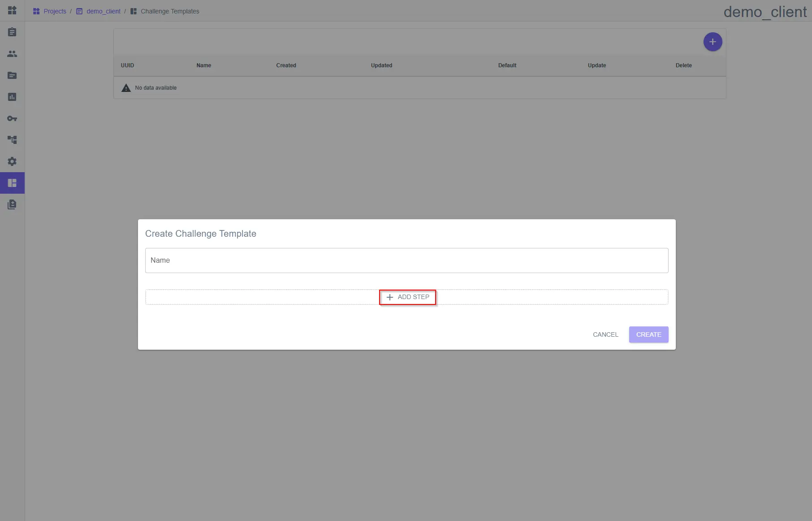
Task: Go to Projects in the breadcrumb
Action: click(55, 11)
